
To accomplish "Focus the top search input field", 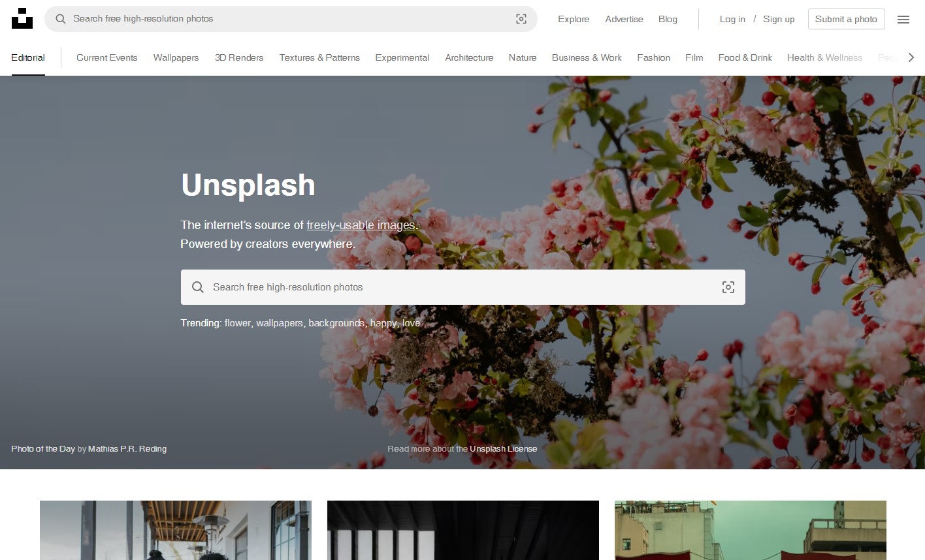I will (291, 19).
